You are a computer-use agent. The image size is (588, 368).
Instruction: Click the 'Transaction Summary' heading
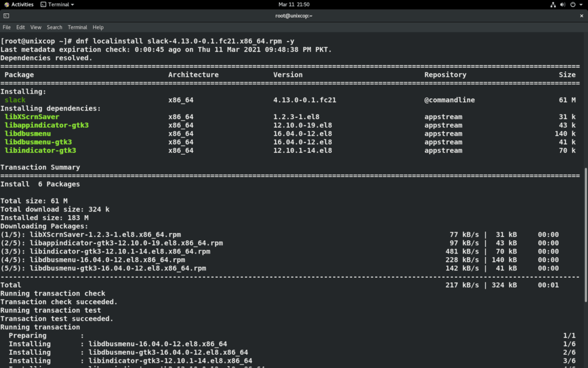(40, 167)
